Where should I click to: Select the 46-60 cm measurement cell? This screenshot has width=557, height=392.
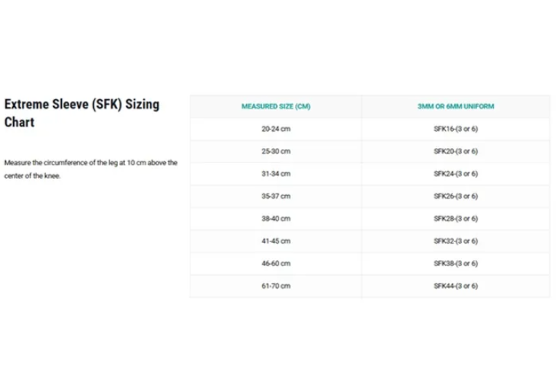point(276,263)
